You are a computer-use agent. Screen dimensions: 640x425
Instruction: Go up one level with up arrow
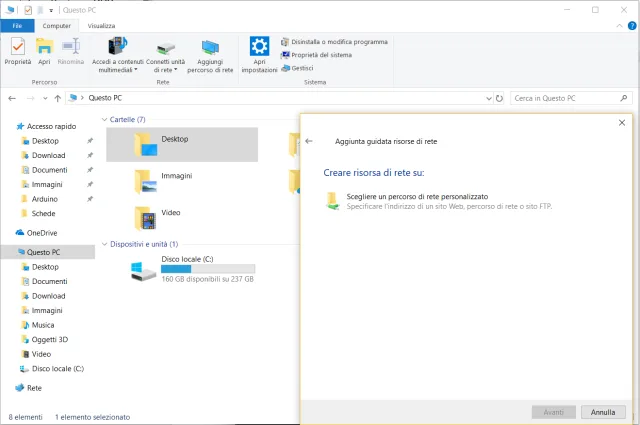[58, 98]
